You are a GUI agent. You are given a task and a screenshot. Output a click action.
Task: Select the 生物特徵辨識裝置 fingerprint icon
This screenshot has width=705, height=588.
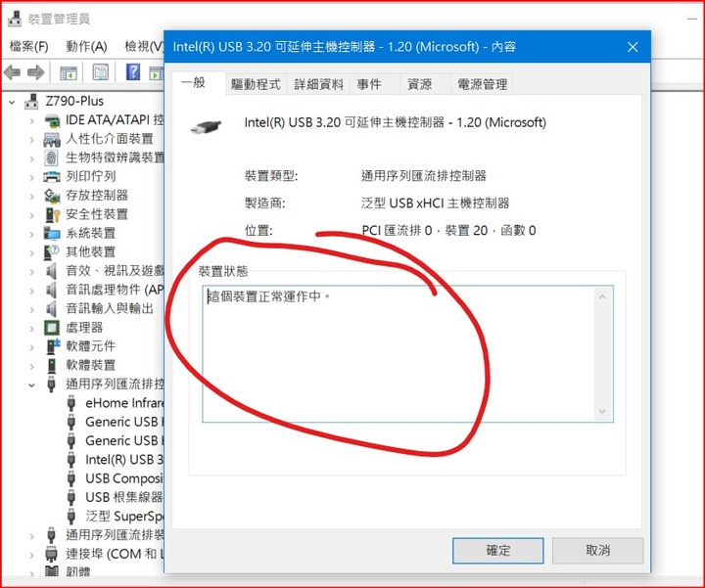[x=52, y=158]
